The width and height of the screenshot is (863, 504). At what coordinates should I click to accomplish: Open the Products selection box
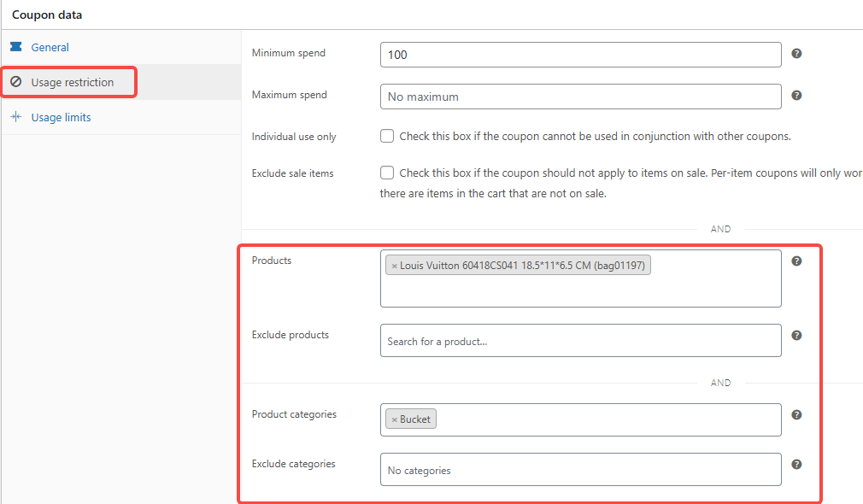(580, 289)
